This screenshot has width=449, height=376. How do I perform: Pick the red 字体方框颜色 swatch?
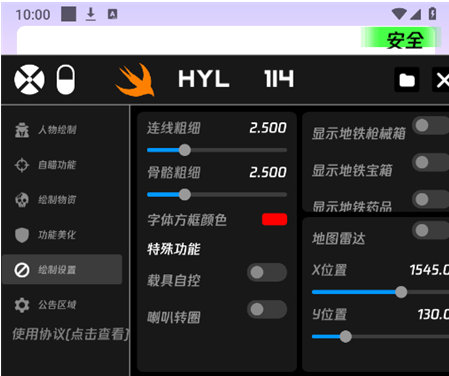coord(274,219)
